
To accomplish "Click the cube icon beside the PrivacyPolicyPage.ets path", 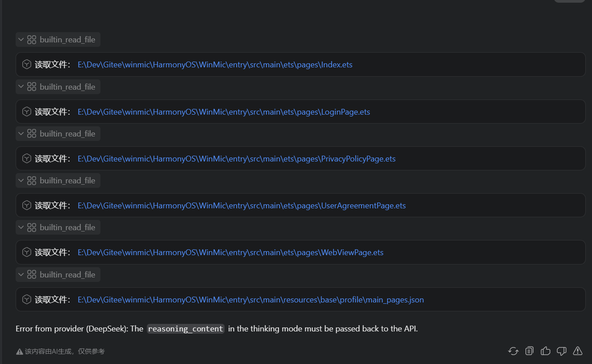I will click(27, 158).
